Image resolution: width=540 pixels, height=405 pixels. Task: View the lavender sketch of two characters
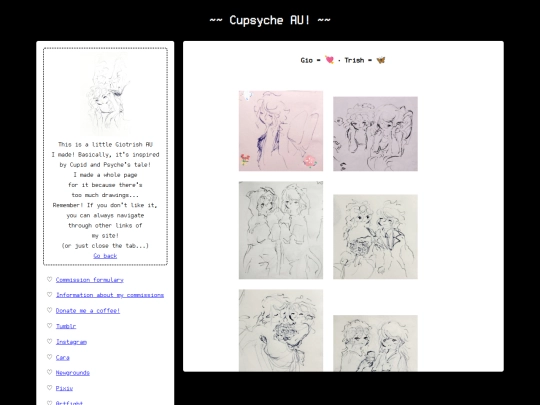coord(375,134)
